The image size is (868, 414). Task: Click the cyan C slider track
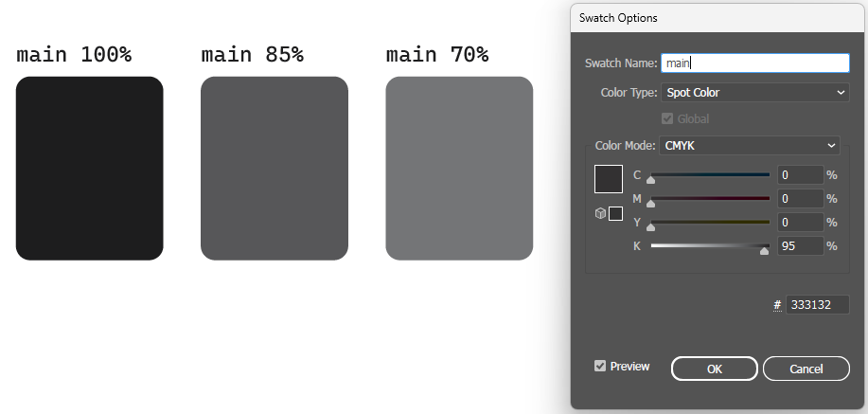(710, 174)
